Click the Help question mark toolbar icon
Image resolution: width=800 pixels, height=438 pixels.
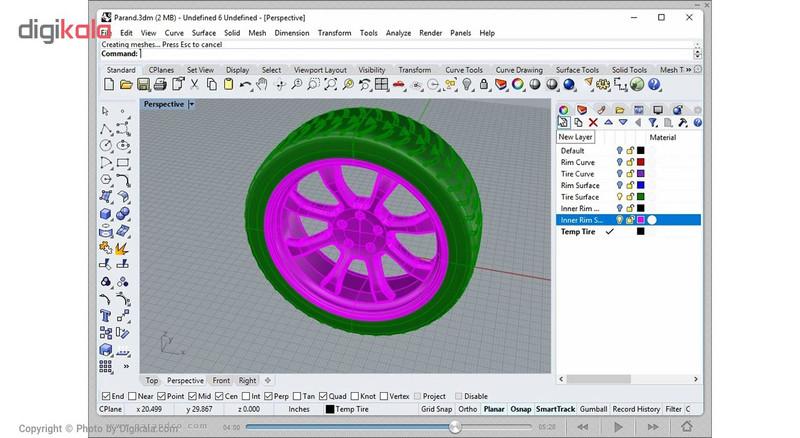(x=654, y=84)
